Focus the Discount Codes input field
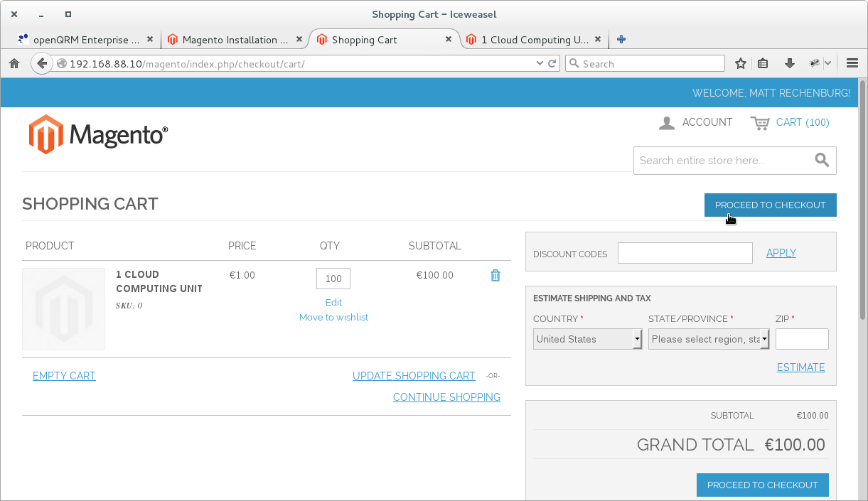The height and width of the screenshot is (501, 868). pyautogui.click(x=685, y=253)
